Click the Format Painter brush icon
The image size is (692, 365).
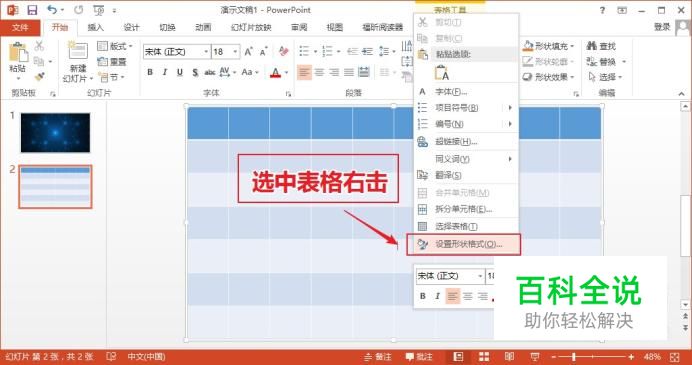click(x=39, y=77)
